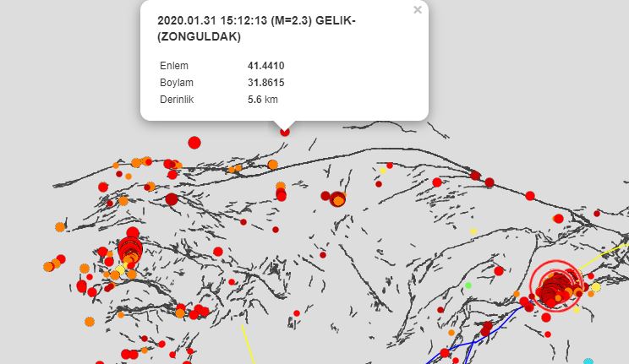
Task: Select the popup title with date and magnitude
Action: tap(256, 21)
